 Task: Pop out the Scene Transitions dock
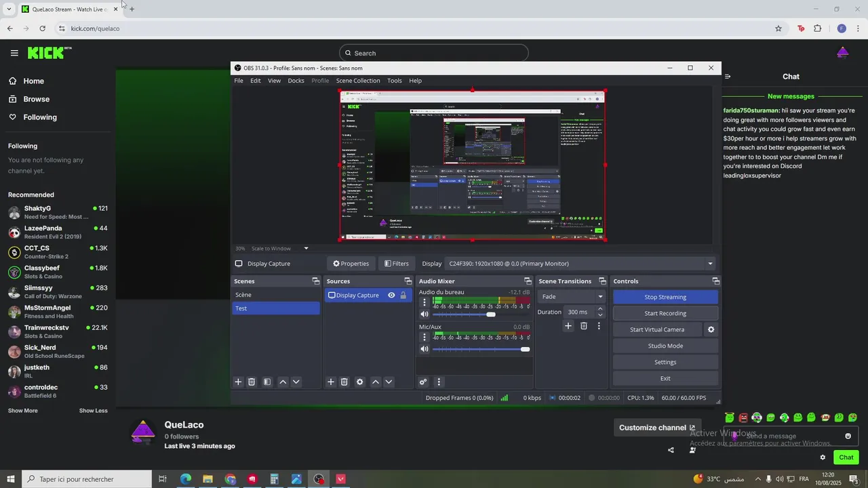pyautogui.click(x=602, y=281)
